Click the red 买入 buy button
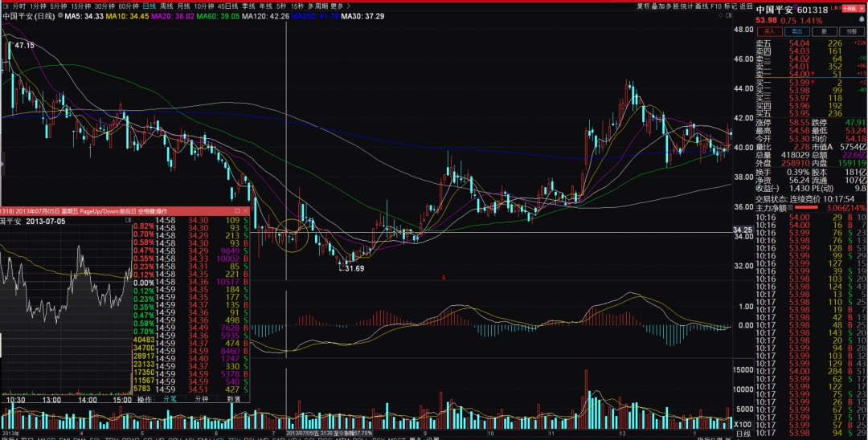868x440 pixels. (769, 31)
